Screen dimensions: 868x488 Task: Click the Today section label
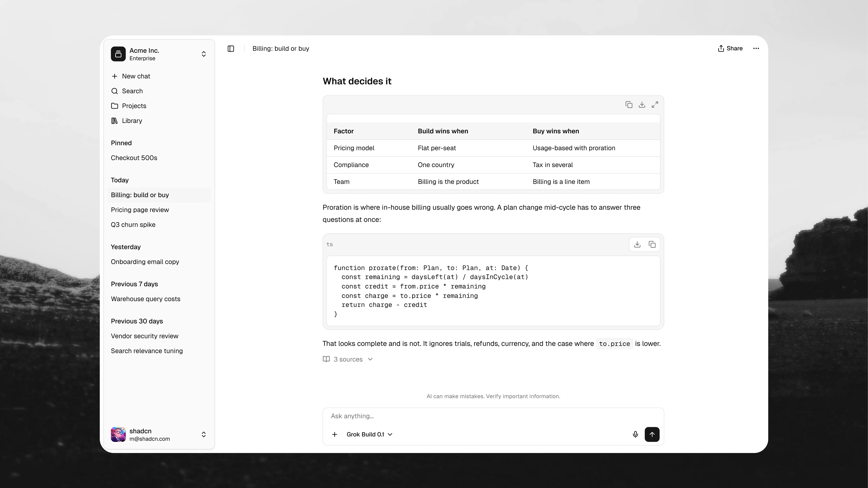[120, 180]
